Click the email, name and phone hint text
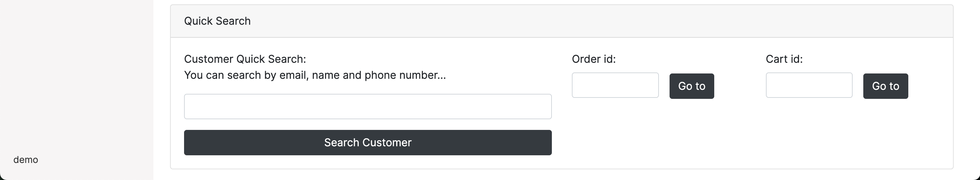 point(315,75)
